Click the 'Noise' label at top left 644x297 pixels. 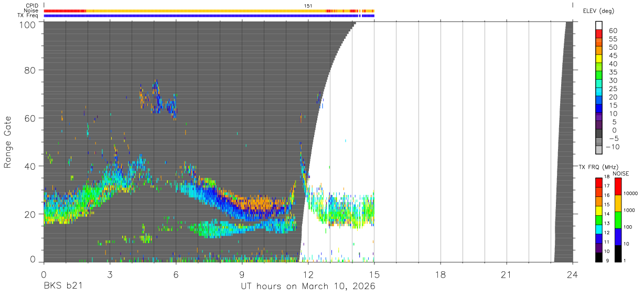pyautogui.click(x=31, y=10)
